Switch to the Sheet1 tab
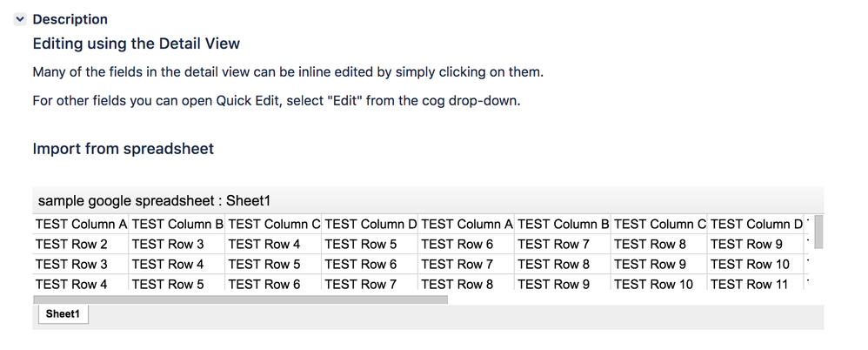This screenshot has height=350, width=868. [63, 314]
